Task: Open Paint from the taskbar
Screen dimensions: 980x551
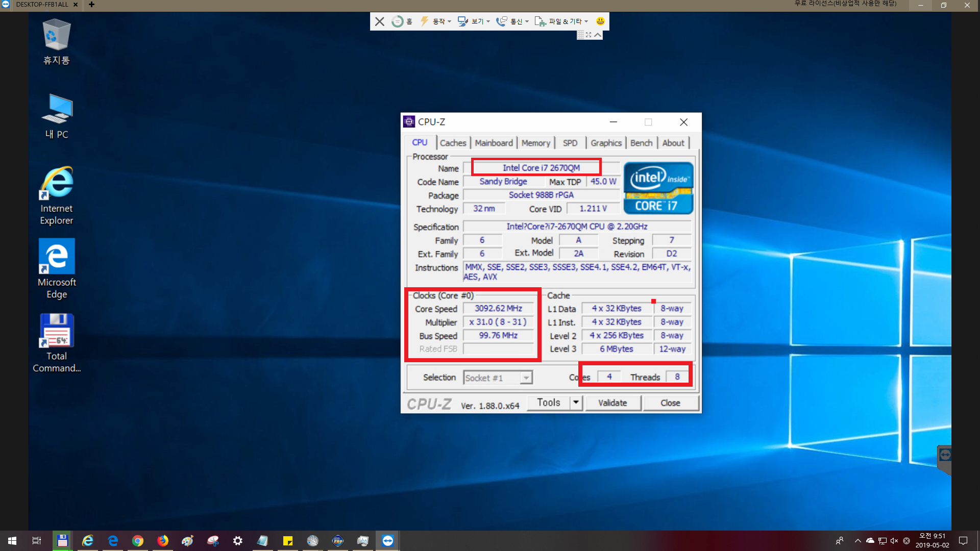Action: [x=188, y=541]
